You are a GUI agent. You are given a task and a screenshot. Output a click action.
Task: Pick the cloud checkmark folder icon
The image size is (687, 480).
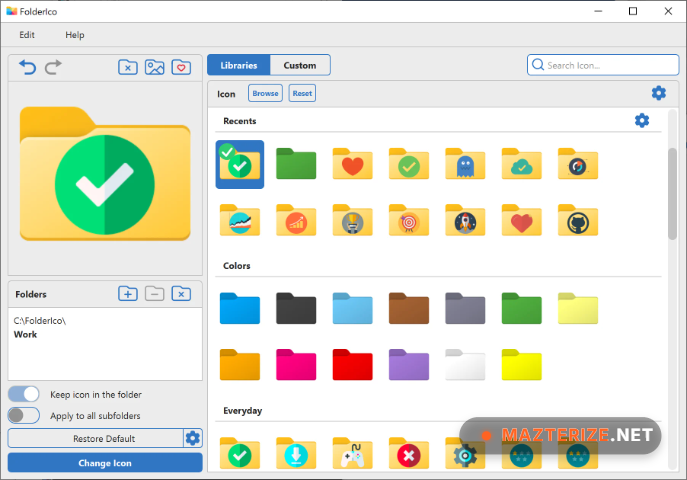[521, 164]
